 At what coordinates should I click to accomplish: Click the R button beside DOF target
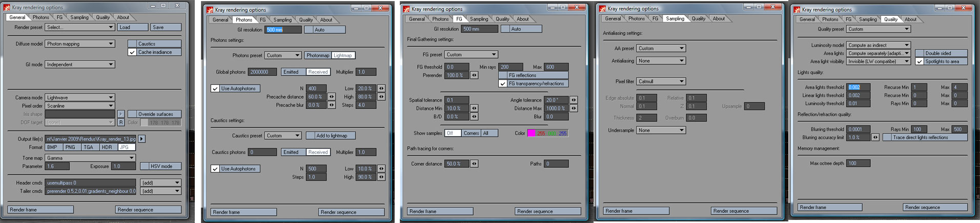(121, 122)
